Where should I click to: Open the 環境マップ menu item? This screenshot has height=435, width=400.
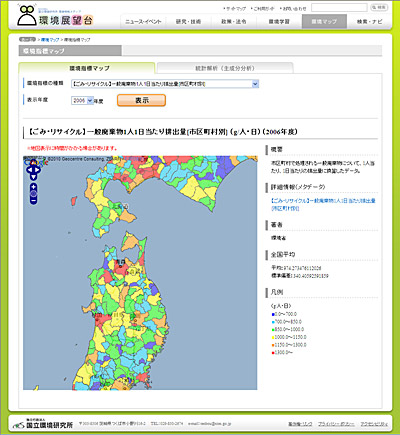point(324,22)
